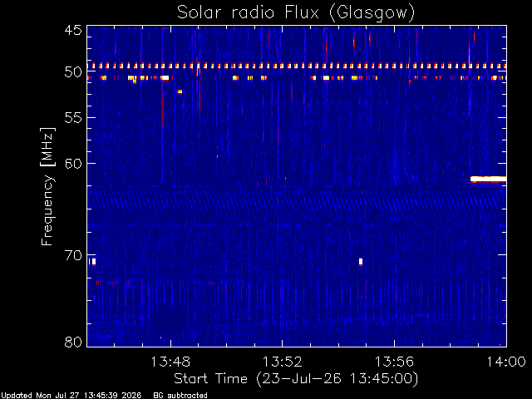532x399 pixels.
Task: Click the 60 MHz frequency label
Action: click(73, 164)
